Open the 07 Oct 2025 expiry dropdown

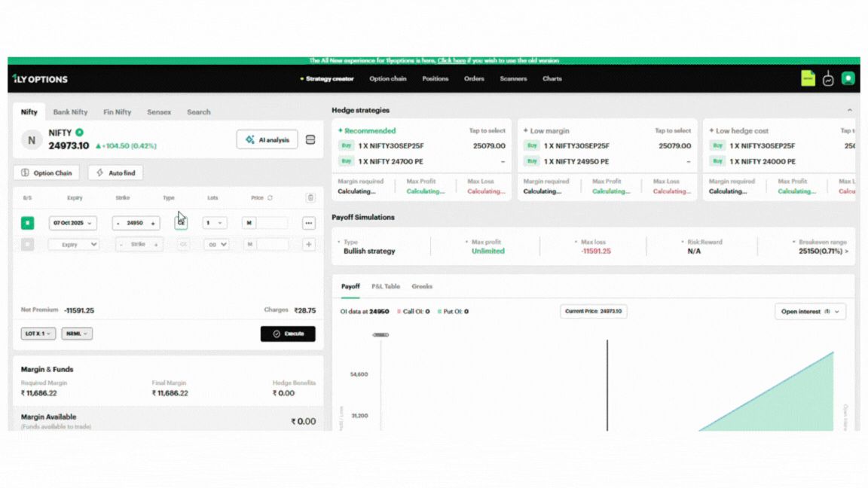click(73, 223)
